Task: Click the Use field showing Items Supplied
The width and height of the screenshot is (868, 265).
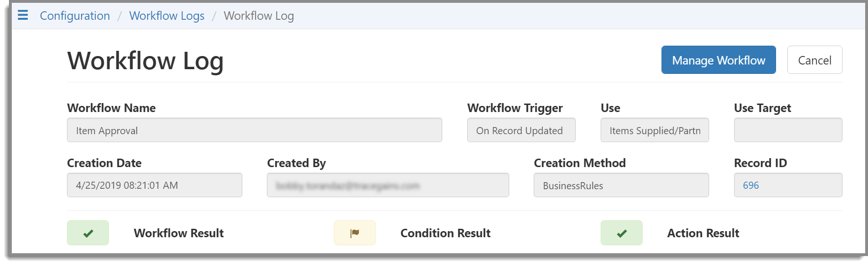Action: (x=654, y=130)
